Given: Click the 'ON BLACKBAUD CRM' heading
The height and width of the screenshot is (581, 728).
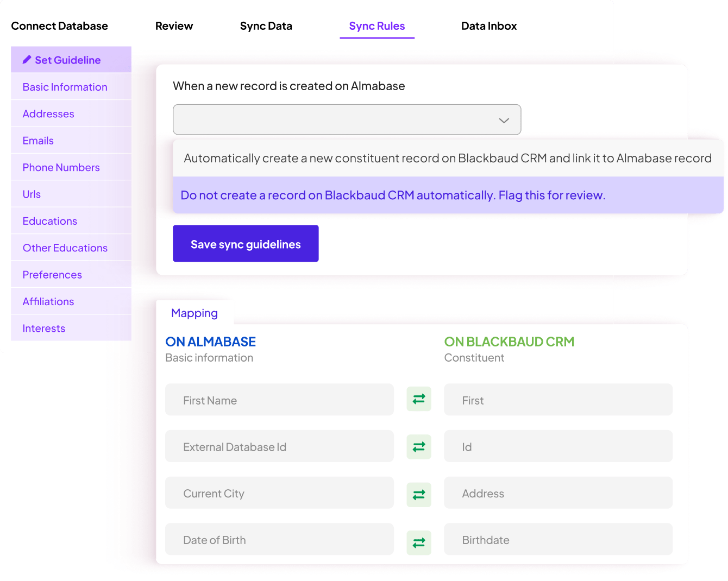Looking at the screenshot, I should 509,342.
